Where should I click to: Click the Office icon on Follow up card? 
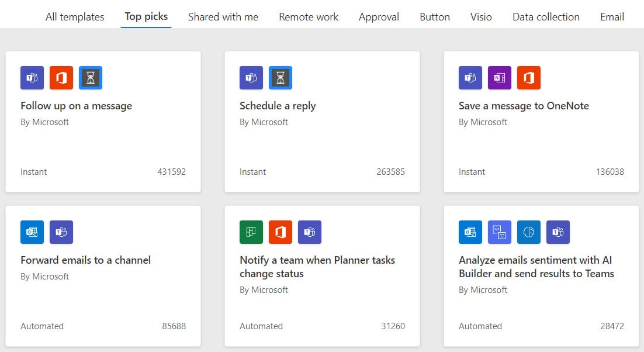(x=61, y=78)
